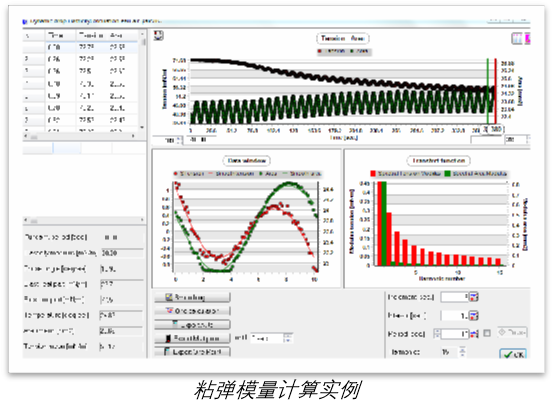
Task: Click the Tension column header in data table
Action: click(91, 36)
